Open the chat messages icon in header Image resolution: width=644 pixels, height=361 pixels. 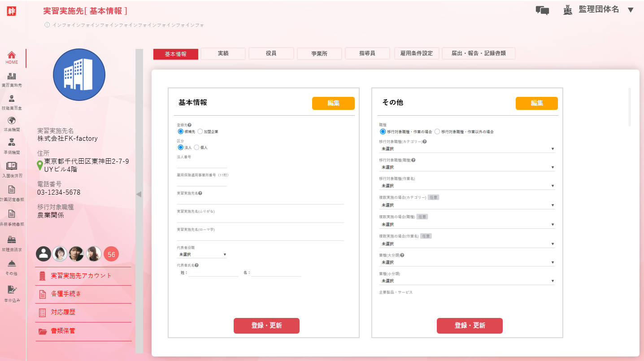[x=542, y=10]
